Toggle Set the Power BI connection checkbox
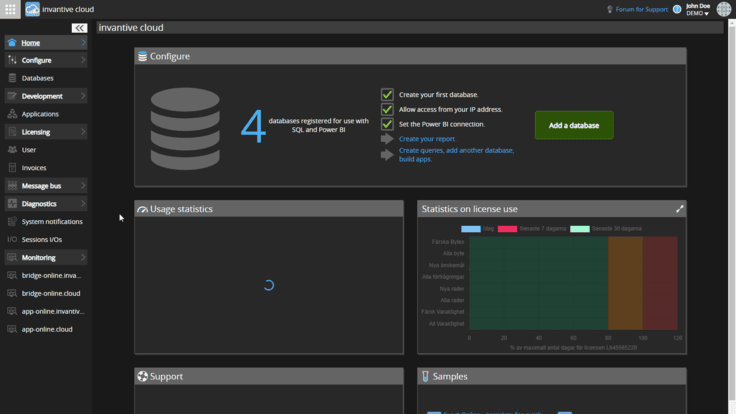Image resolution: width=736 pixels, height=414 pixels. pos(387,124)
